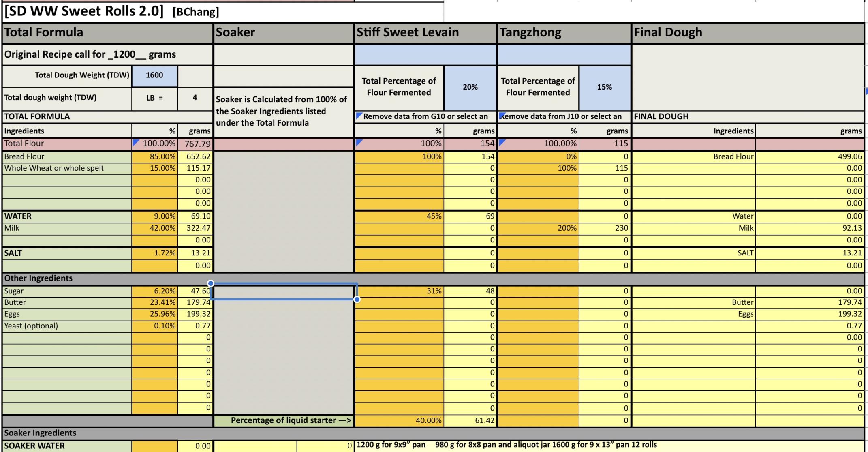Select the Yeast (optional) ingredient label cell
Image resolution: width=868 pixels, height=452 pixels.
pyautogui.click(x=67, y=326)
